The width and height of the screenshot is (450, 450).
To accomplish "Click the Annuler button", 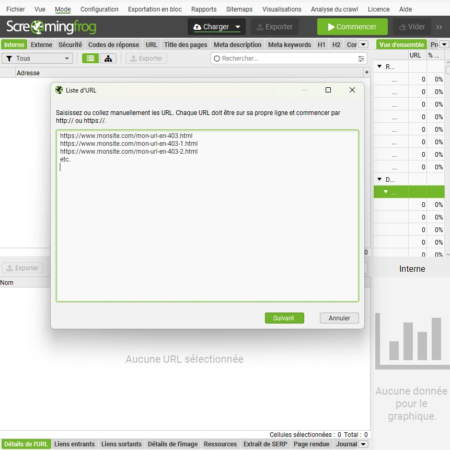I will (x=339, y=318).
